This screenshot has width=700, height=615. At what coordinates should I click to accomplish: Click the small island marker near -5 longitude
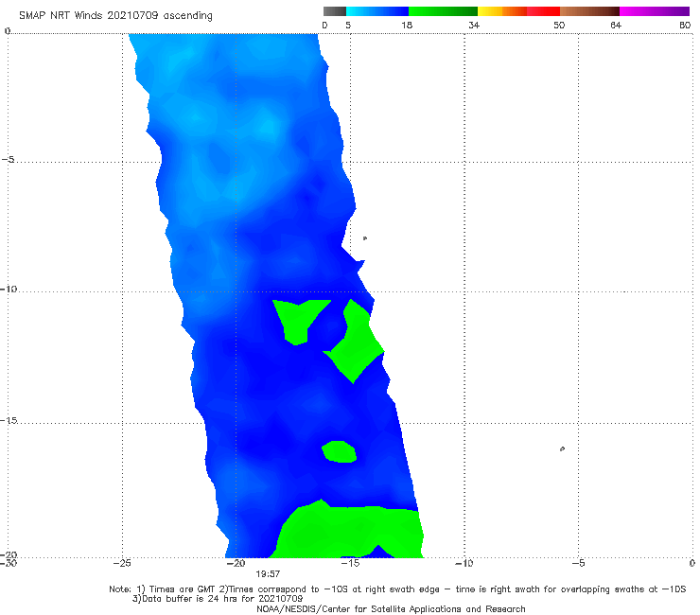(562, 448)
